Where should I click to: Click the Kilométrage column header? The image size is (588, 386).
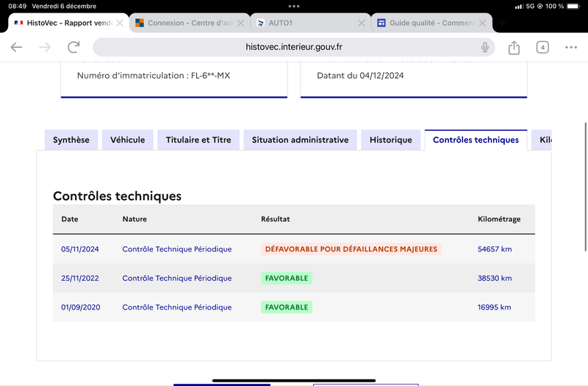pyautogui.click(x=499, y=219)
